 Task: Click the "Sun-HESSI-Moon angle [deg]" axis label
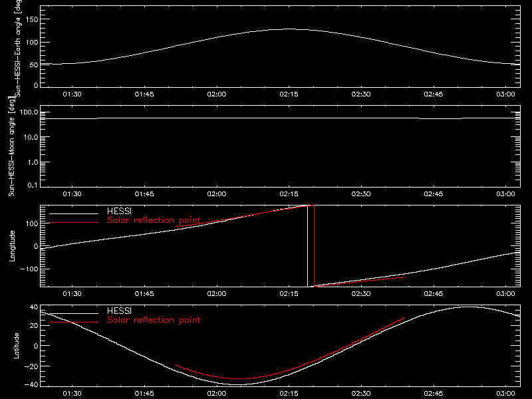coord(11,146)
